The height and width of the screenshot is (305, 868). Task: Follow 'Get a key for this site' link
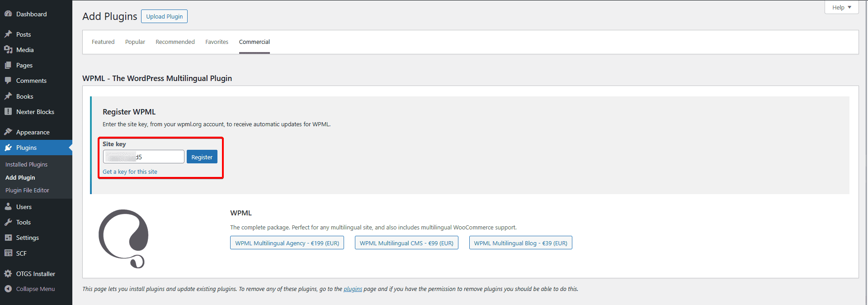[130, 172]
